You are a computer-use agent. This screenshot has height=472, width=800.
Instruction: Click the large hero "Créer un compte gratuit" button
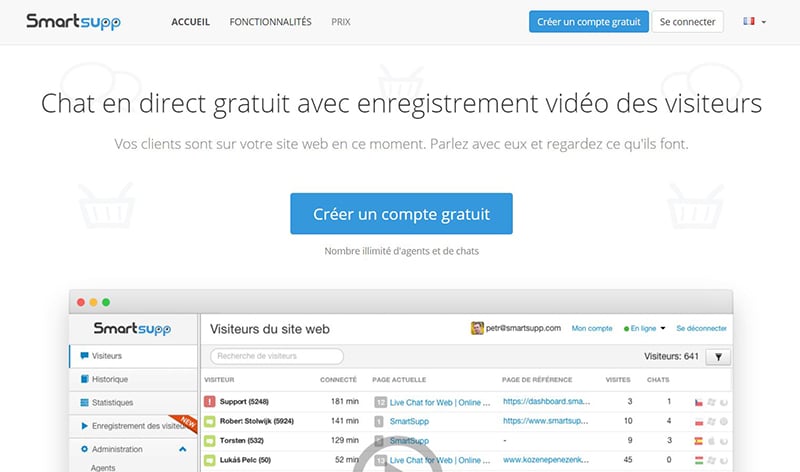[x=402, y=214]
